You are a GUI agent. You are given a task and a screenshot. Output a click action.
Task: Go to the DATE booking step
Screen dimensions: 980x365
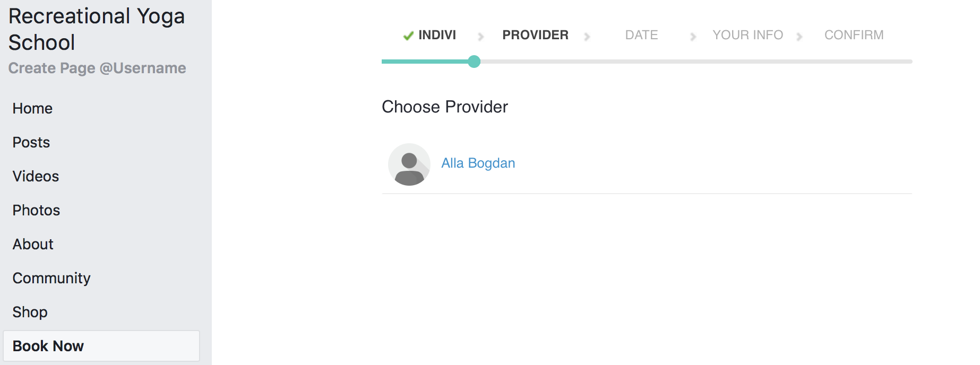[641, 35]
